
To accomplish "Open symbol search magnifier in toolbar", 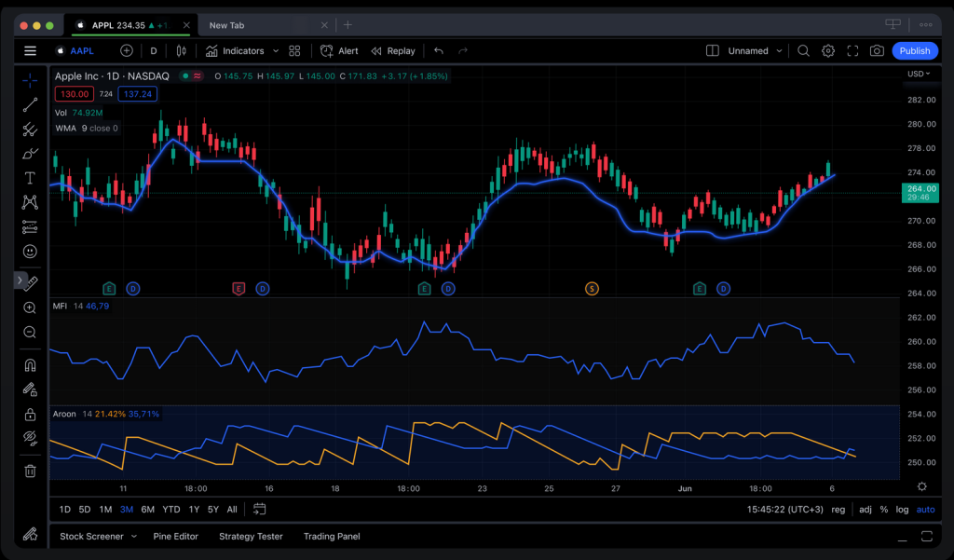I will 803,51.
